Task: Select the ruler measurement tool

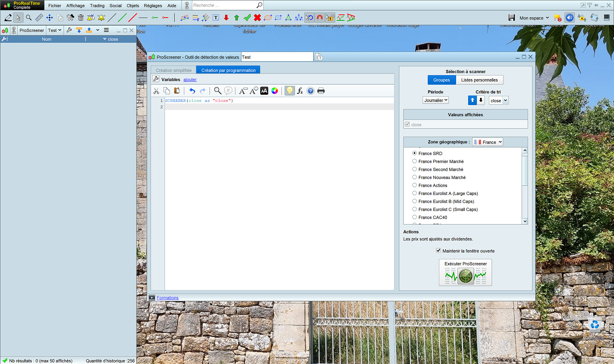Action: point(39,18)
